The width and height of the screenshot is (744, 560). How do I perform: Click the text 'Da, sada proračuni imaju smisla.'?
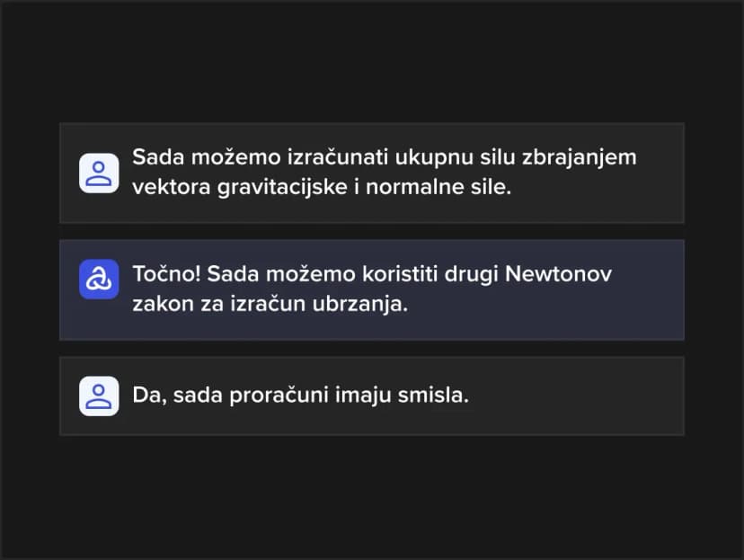(x=300, y=396)
